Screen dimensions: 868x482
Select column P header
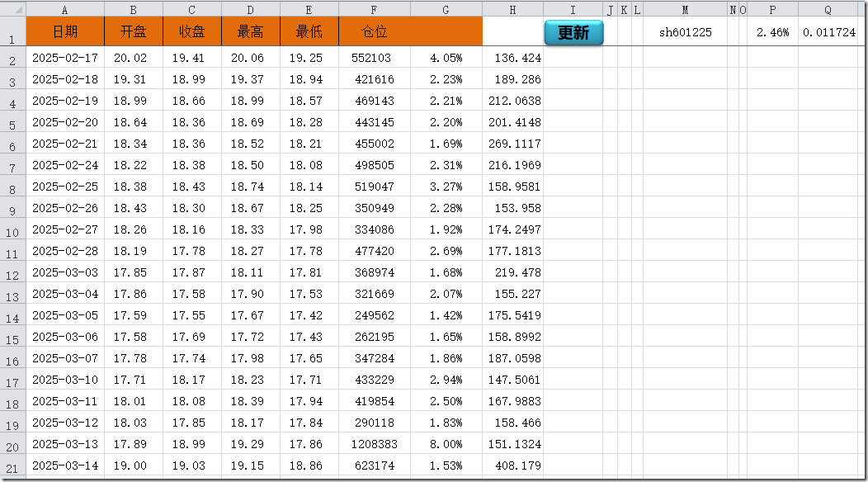coord(773,9)
